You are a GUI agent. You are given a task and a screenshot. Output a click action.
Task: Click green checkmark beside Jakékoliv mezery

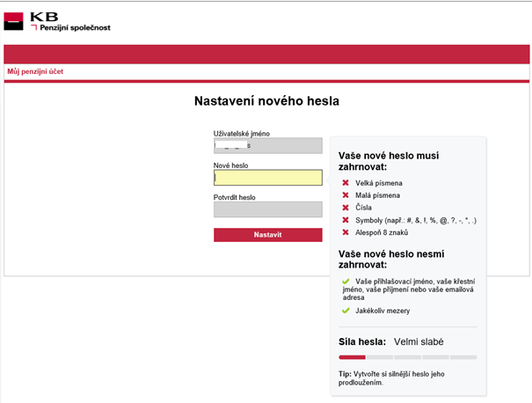(346, 310)
